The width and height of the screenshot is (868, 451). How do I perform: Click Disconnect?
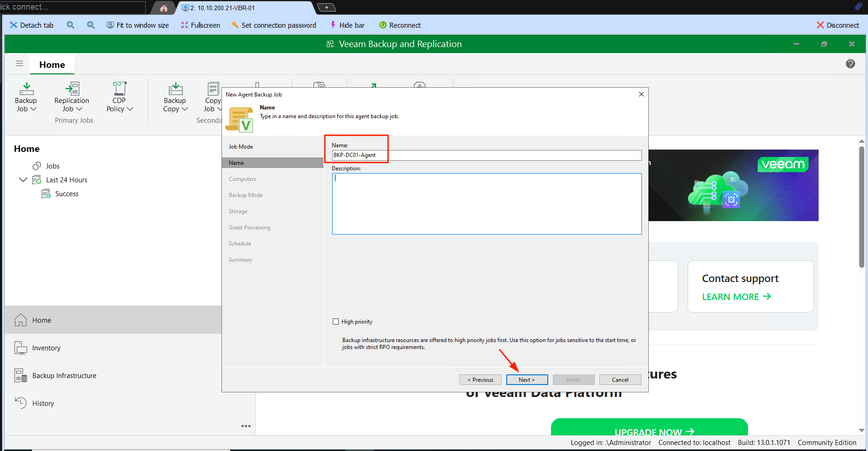[838, 25]
